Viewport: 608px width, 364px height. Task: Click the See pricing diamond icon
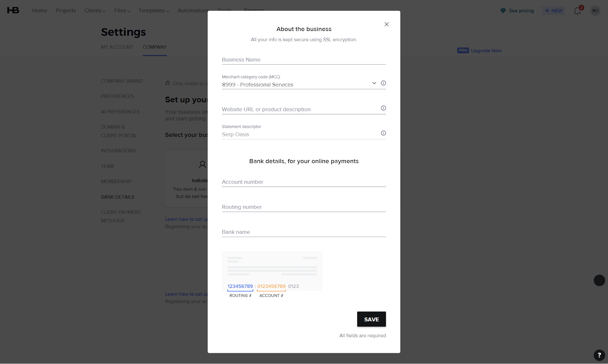[x=503, y=11]
